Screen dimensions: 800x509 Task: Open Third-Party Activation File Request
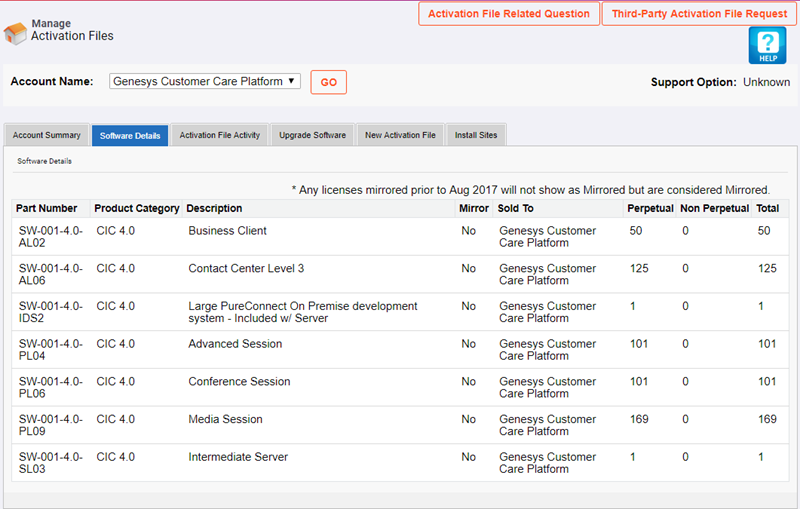pos(699,14)
